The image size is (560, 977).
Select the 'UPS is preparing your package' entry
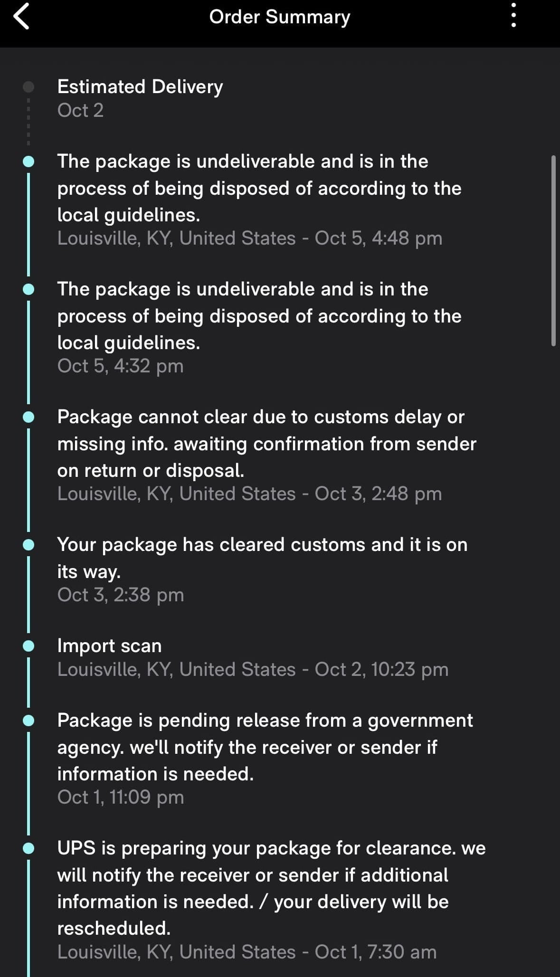271,888
